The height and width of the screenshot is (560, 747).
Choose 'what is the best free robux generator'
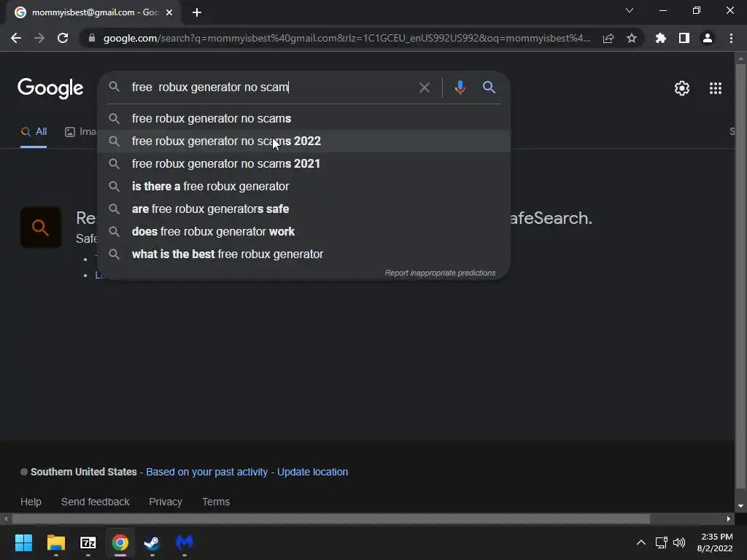click(x=304, y=254)
